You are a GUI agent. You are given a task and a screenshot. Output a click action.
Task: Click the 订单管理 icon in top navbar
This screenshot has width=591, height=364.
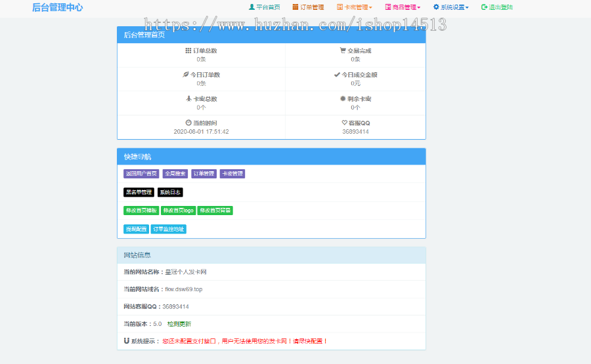(x=295, y=7)
